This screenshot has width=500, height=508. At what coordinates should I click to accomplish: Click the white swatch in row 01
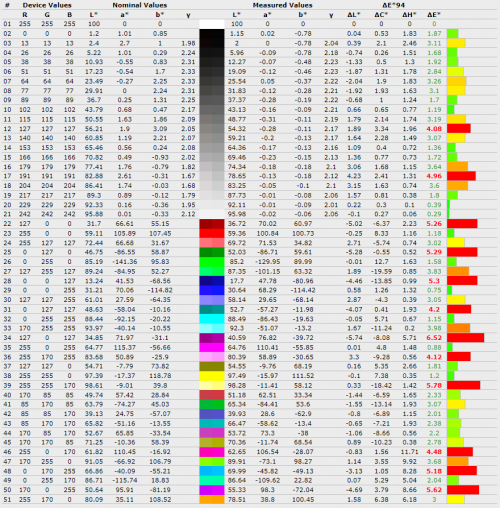(x=212, y=24)
